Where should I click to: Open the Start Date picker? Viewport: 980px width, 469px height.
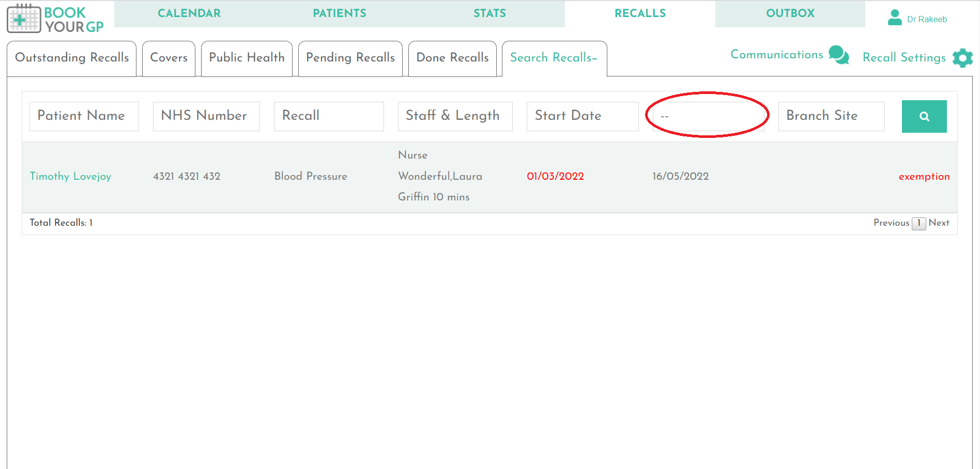click(582, 116)
